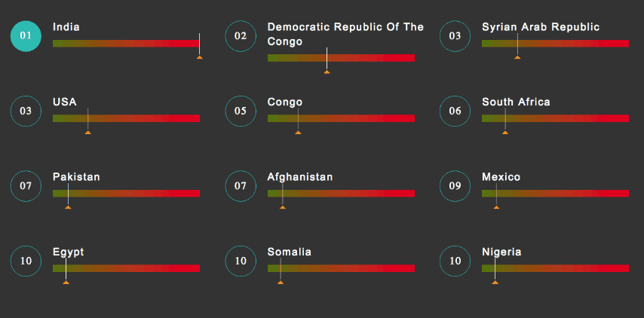The height and width of the screenshot is (318, 644).
Task: Click the orange marker under India's bar
Action: click(200, 57)
